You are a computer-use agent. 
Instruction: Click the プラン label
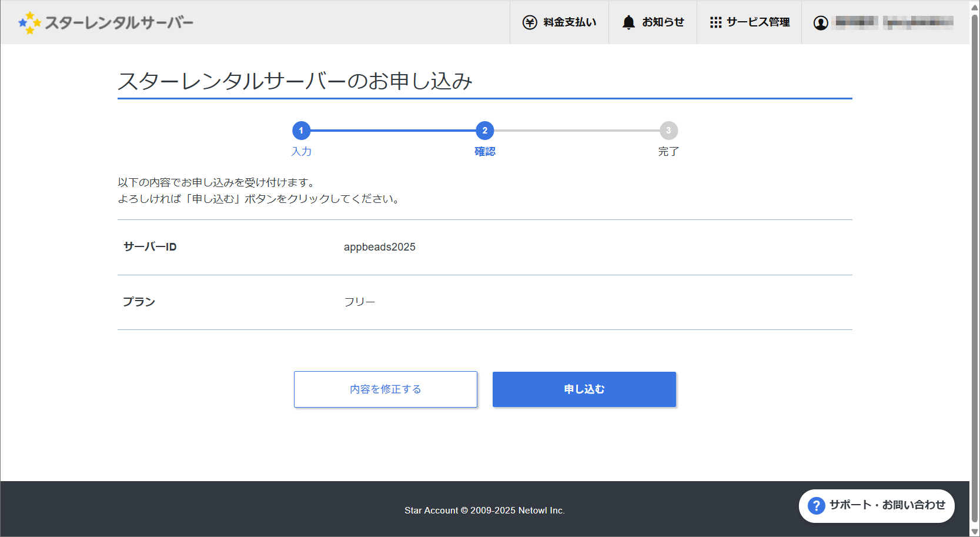(x=139, y=302)
